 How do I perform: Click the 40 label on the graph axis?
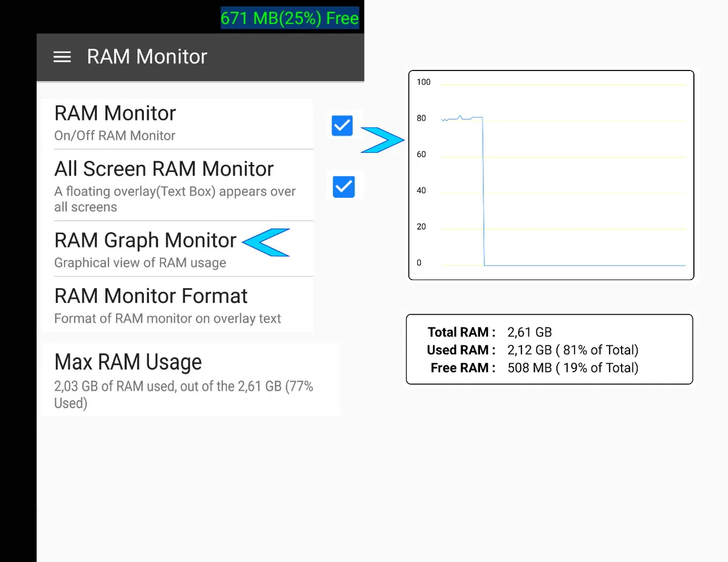point(421,190)
